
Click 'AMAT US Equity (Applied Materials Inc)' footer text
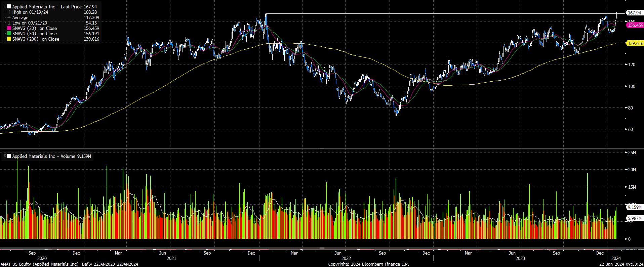[x=40, y=264]
